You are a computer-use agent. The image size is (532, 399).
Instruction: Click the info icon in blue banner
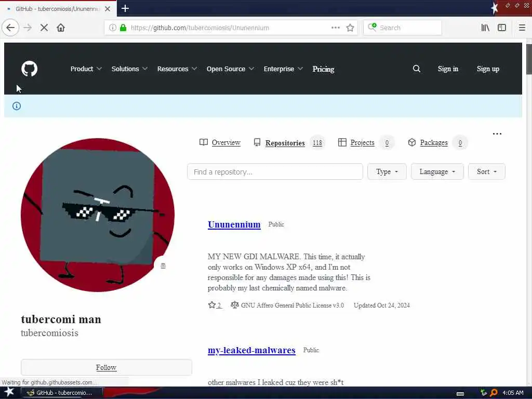pos(17,106)
